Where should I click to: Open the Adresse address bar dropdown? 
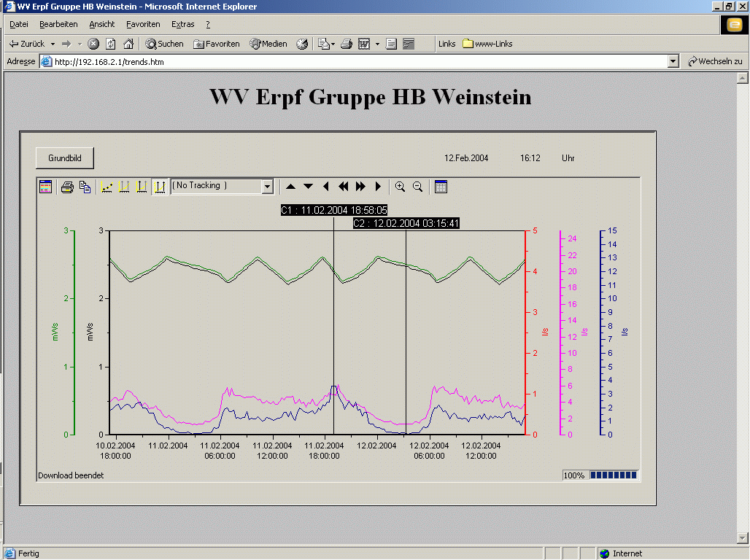coord(673,61)
